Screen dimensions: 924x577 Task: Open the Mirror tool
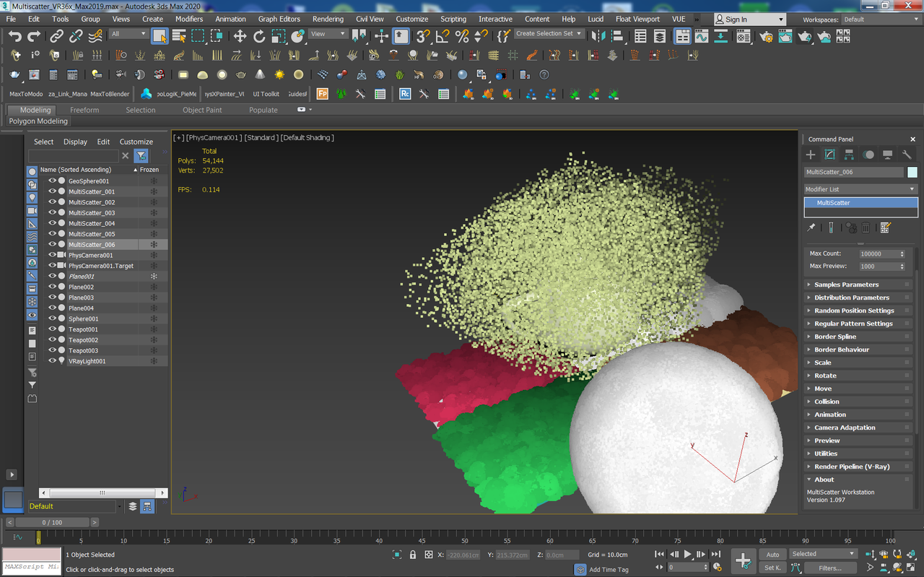tap(598, 36)
